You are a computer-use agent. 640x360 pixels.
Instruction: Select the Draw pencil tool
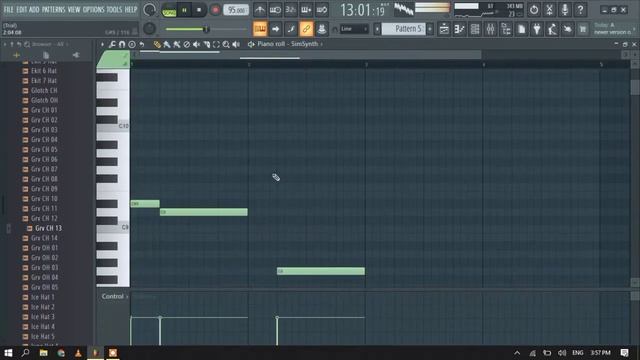(157, 44)
